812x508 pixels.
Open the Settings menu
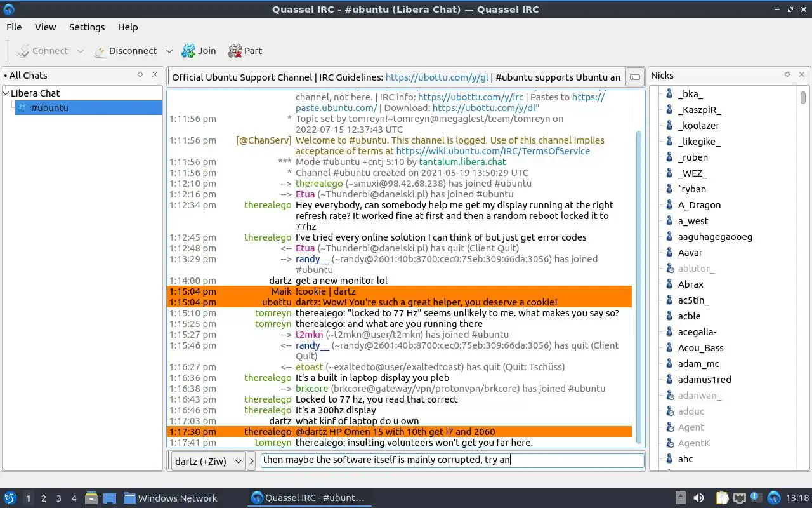[x=87, y=27]
